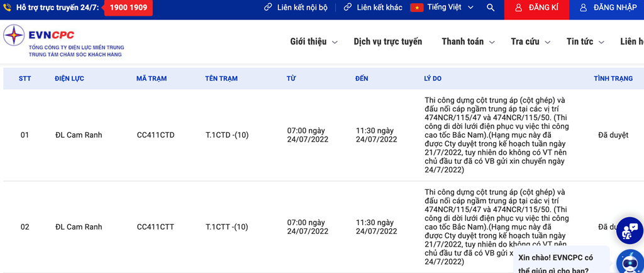Click the link icon beside Liên kết nội bộ
The height and width of the screenshot is (273, 644).
[269, 8]
